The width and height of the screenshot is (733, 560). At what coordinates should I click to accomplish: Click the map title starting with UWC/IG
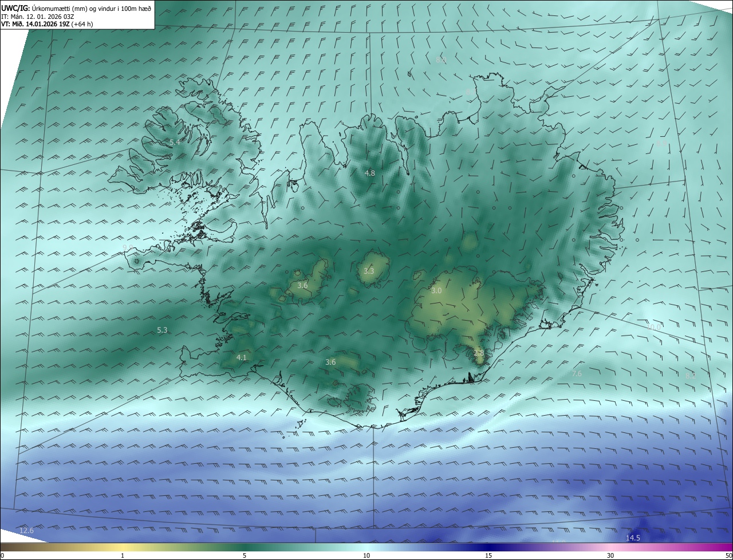click(x=76, y=8)
